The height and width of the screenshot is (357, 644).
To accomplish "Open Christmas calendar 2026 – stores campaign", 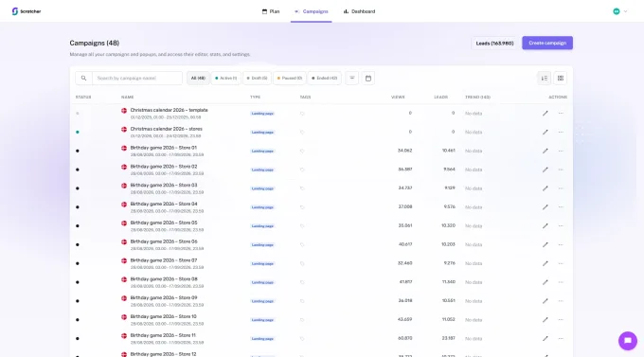I will click(166, 129).
